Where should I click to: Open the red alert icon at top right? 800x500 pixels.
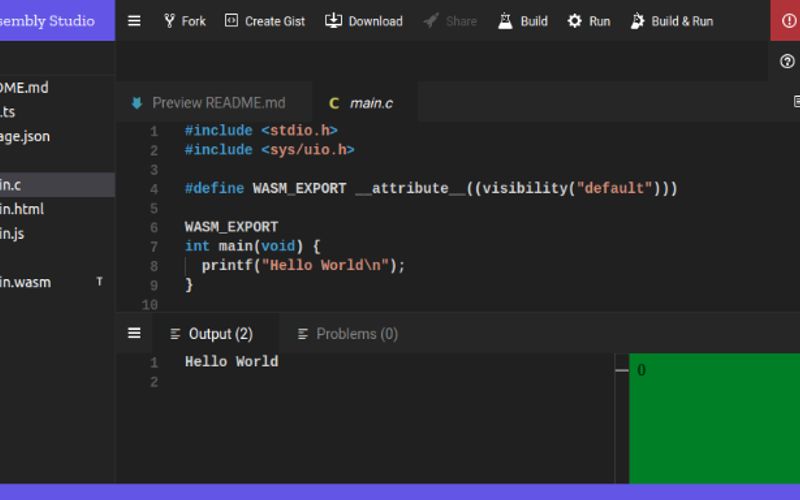(788, 21)
